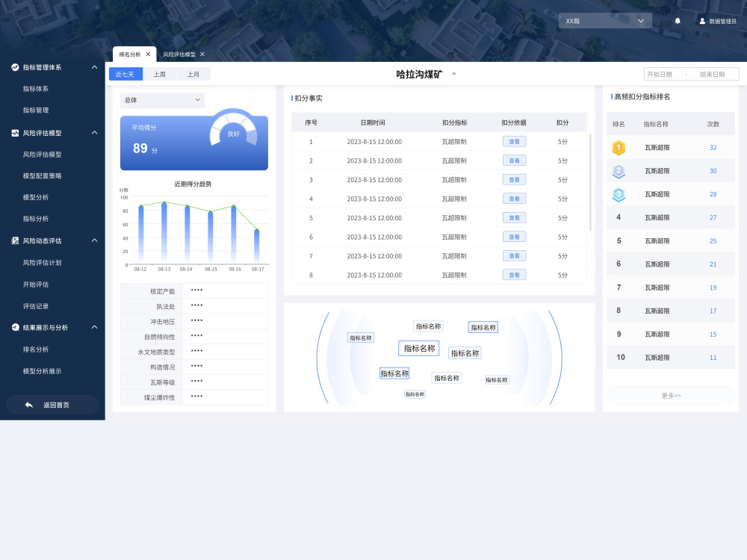Click the silver rank 2 medal icon
Screen dimensions: 747x560
[619, 171]
